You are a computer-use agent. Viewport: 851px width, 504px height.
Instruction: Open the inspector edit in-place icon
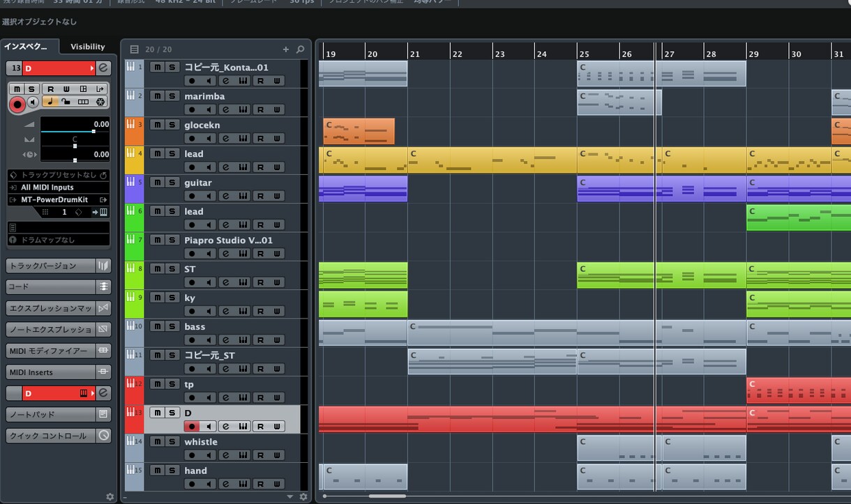pos(84,89)
